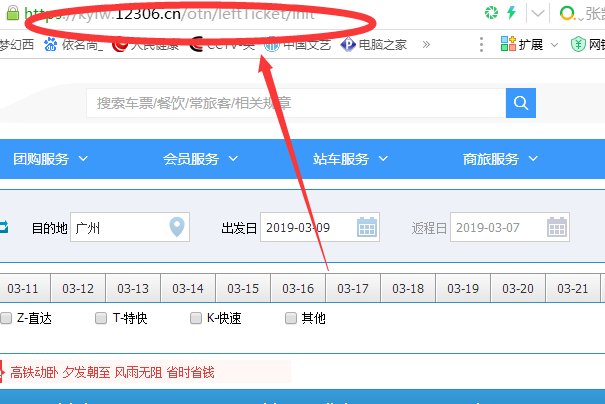
Task: Select the 03-19 date tab
Action: point(463,288)
